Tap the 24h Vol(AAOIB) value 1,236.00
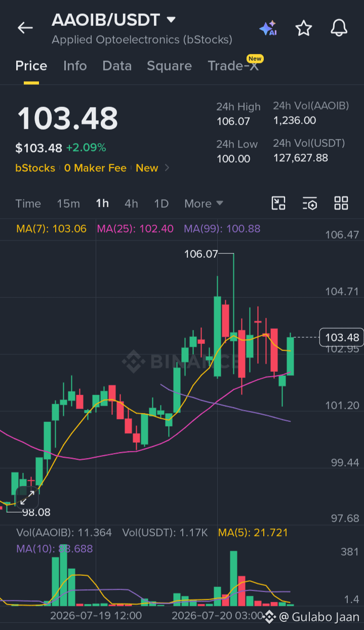364x630 pixels. (295, 120)
